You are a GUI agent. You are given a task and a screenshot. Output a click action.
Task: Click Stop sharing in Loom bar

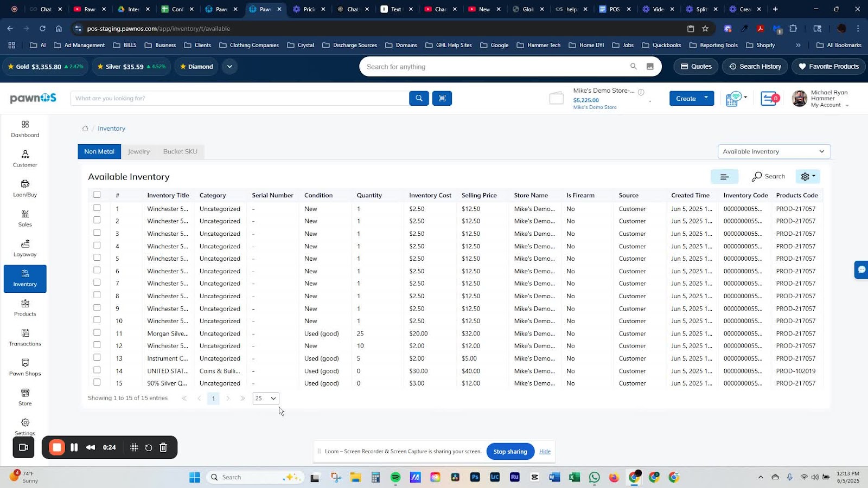pyautogui.click(x=510, y=452)
